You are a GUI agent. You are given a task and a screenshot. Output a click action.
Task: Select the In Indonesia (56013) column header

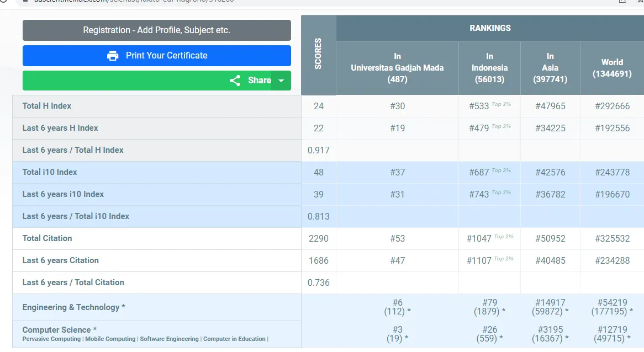pyautogui.click(x=489, y=68)
